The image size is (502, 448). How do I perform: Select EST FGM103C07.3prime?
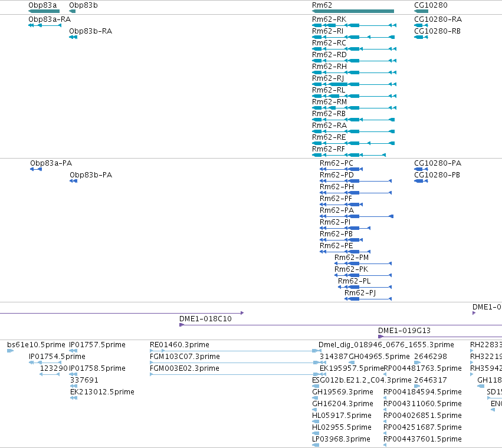pyautogui.click(x=235, y=363)
